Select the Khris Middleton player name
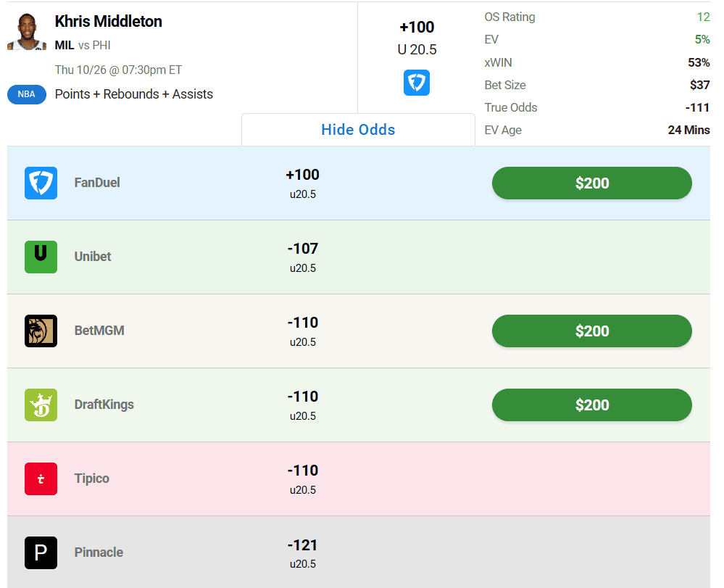The height and width of the screenshot is (588, 724). click(109, 22)
